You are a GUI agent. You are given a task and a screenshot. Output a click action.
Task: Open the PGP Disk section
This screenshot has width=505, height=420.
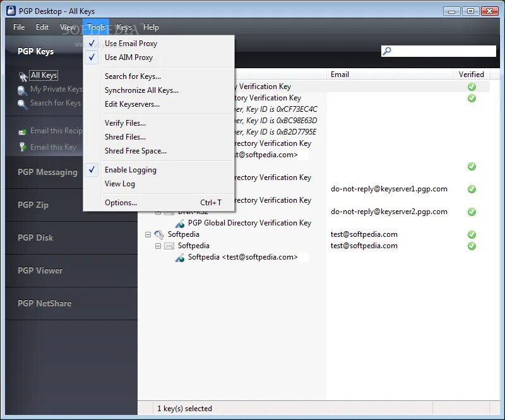click(x=35, y=238)
